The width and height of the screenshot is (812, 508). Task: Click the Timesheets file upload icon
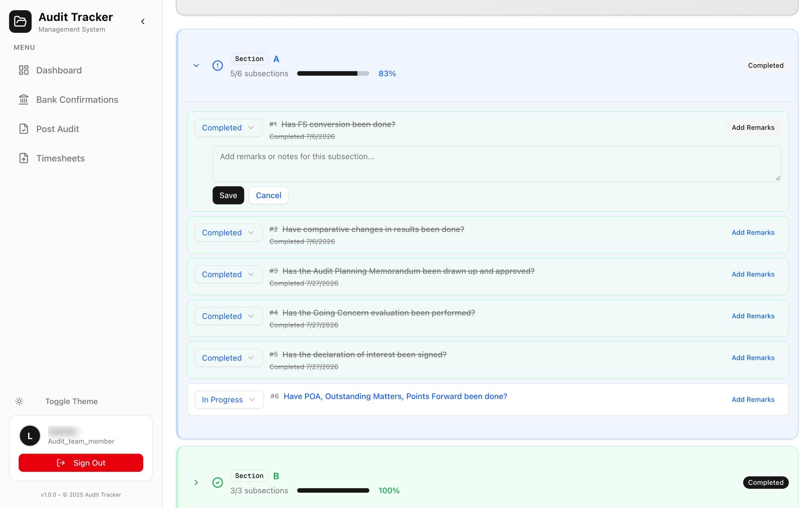pos(24,158)
